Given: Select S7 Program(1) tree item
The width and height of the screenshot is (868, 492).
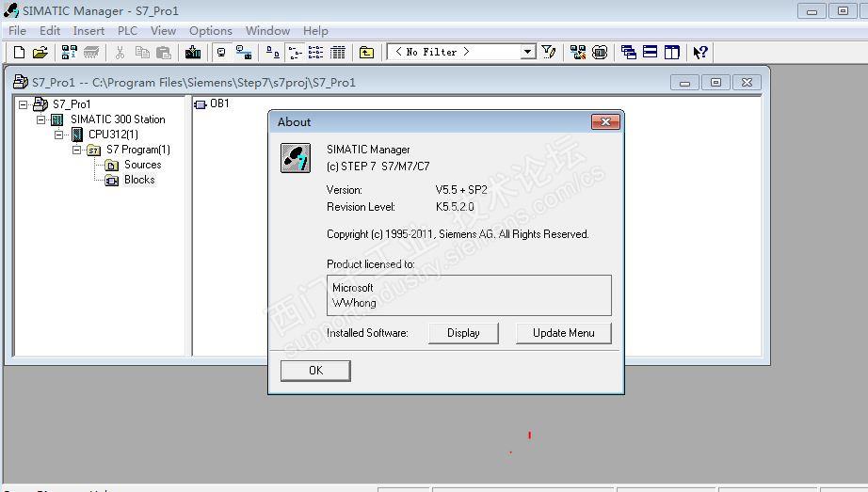Looking at the screenshot, I should click(137, 150).
